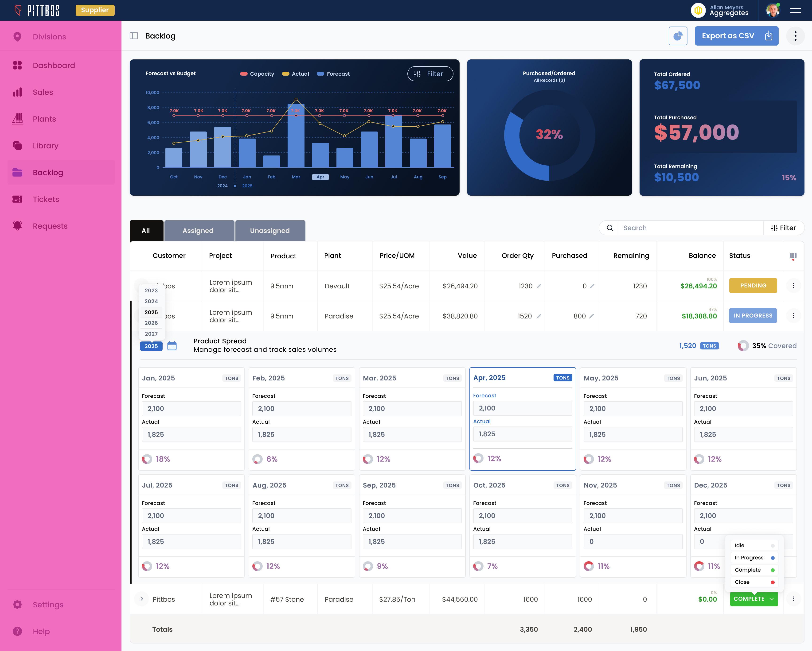Open the Plants section from the sidebar

[x=44, y=119]
